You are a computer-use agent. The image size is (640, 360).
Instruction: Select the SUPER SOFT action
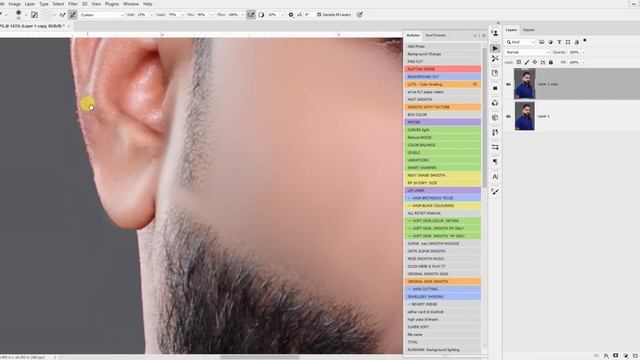pos(442,327)
